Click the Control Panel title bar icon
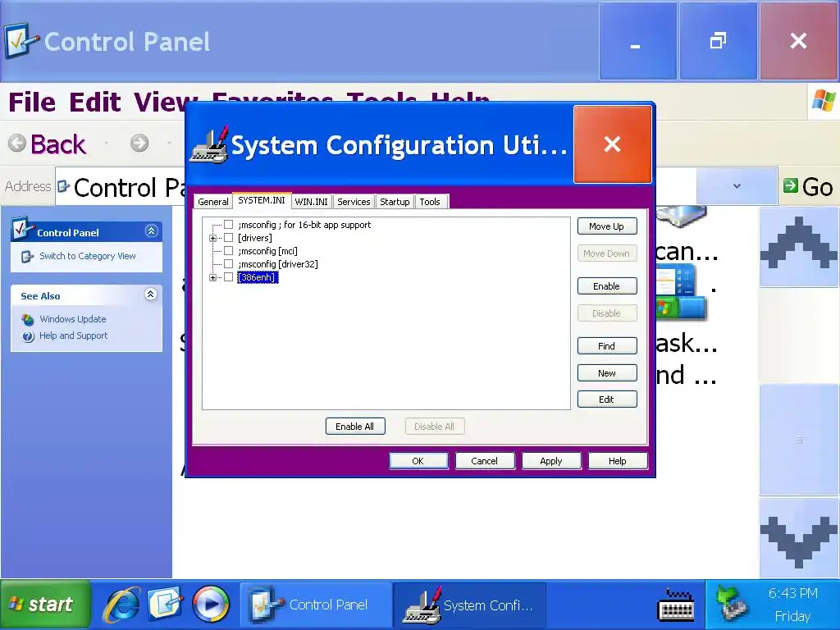840x630 pixels. click(x=21, y=41)
